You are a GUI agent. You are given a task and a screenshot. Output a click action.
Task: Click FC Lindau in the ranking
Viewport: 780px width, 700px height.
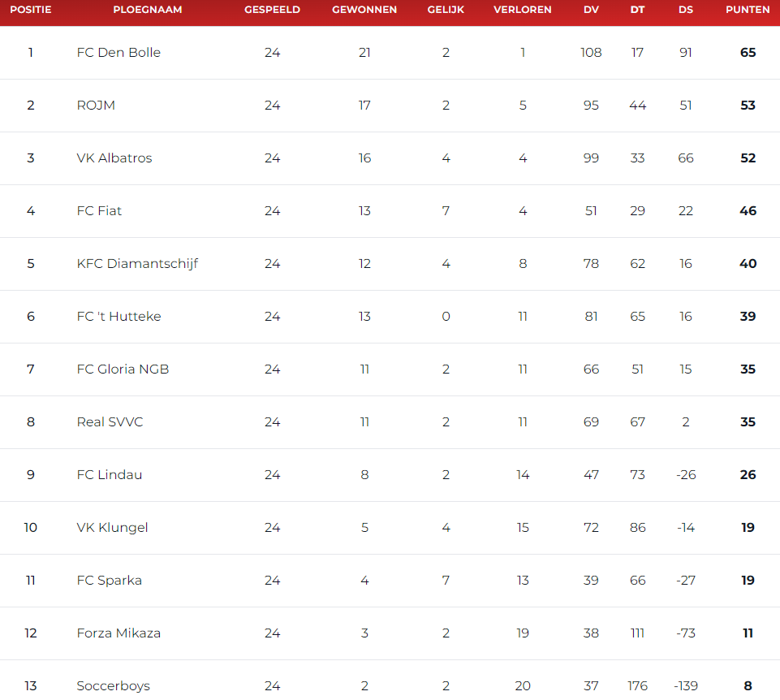(109, 474)
